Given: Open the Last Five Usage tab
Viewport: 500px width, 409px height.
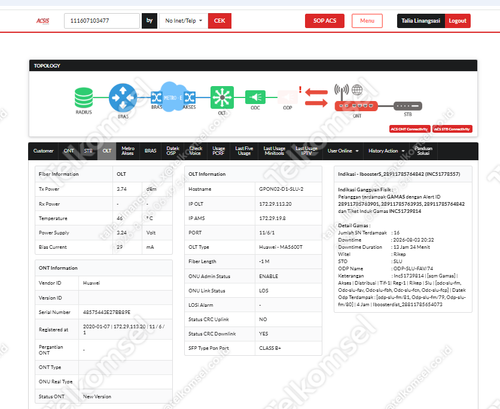Looking at the screenshot, I should point(244,151).
